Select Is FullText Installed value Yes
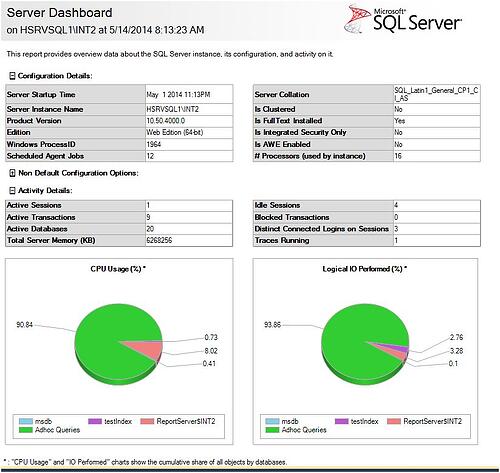Viewport: 500px width, 473px height. click(x=400, y=121)
